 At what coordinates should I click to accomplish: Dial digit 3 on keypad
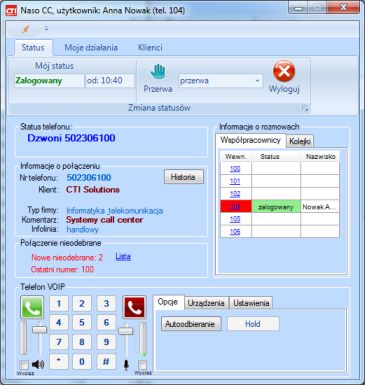point(106,304)
